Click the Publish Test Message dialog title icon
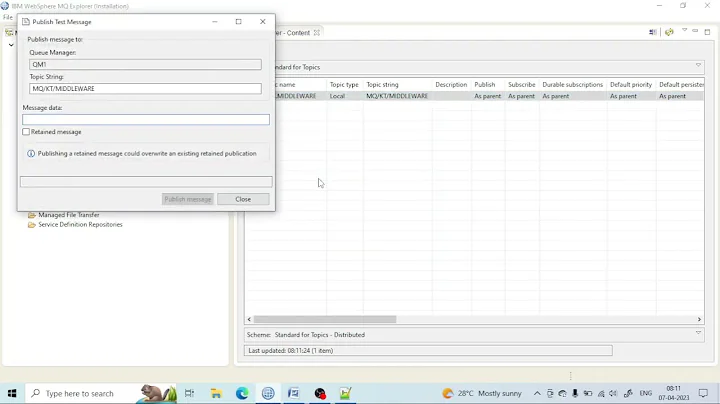Viewport: 720px width, 404px height. tap(26, 22)
